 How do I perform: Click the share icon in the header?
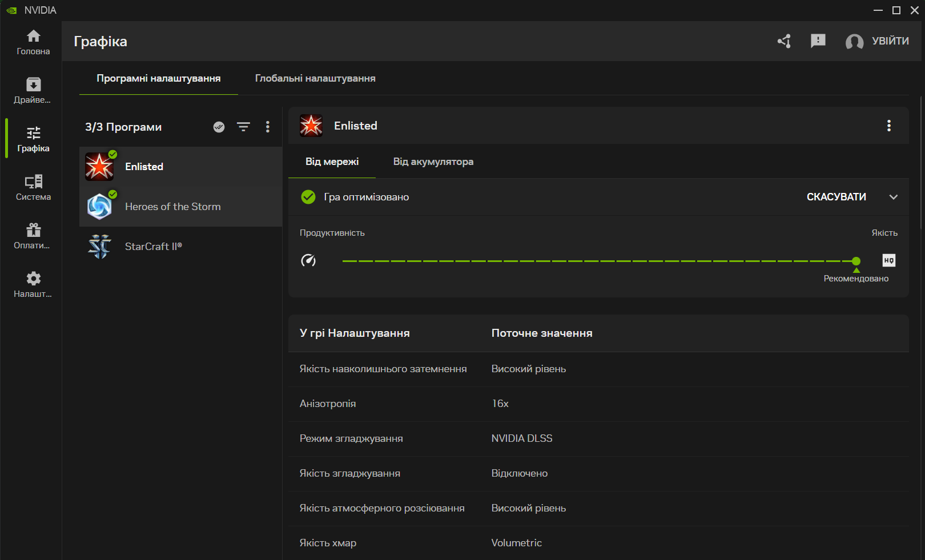point(784,41)
